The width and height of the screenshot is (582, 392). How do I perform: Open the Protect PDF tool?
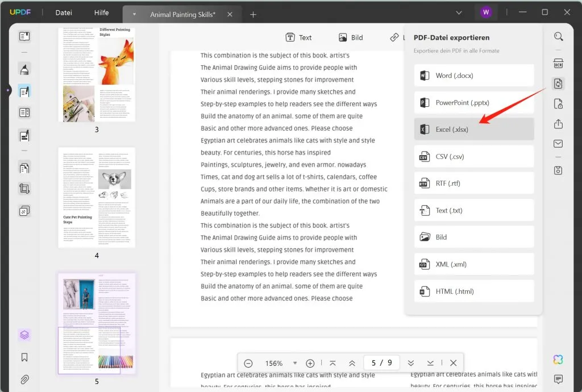pos(558,104)
